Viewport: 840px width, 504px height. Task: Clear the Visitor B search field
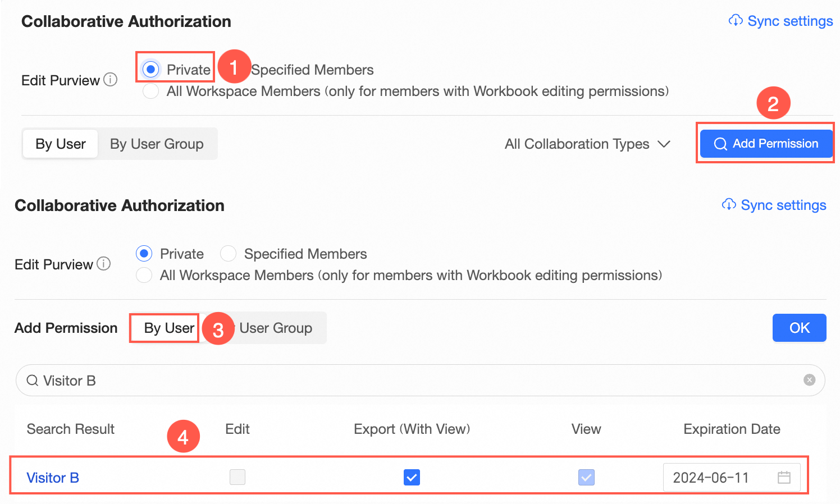click(809, 380)
